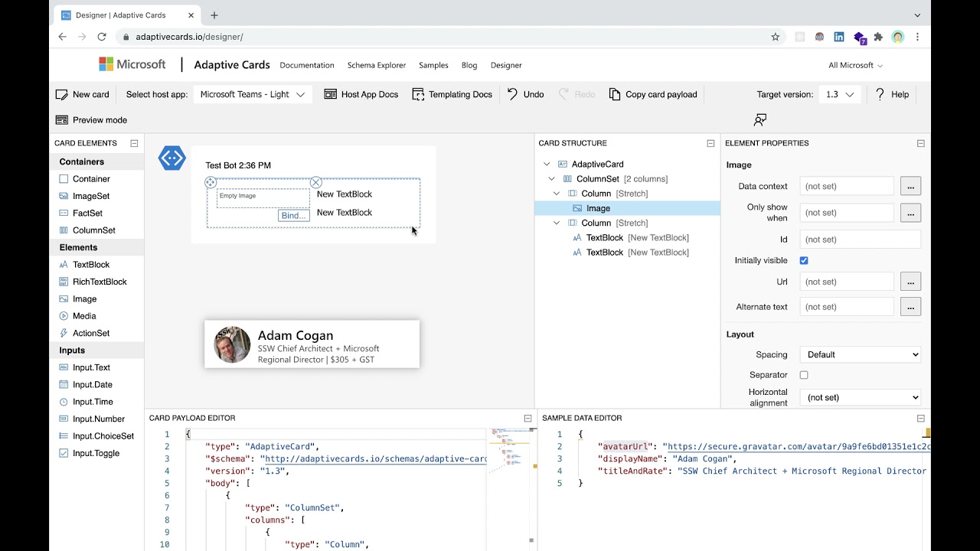980x551 pixels.
Task: Open the Url field ellipsis button
Action: pyautogui.click(x=910, y=282)
